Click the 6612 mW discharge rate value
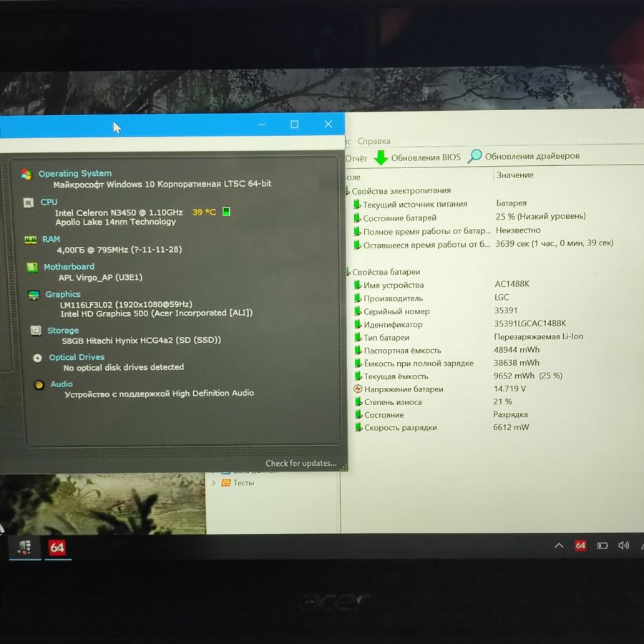Image resolution: width=644 pixels, height=644 pixels. pyautogui.click(x=511, y=427)
